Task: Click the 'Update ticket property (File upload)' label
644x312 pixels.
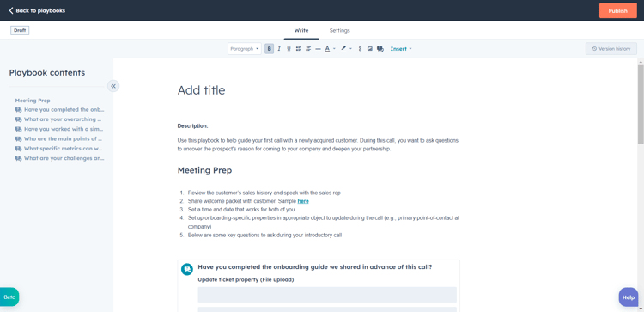Action: [x=246, y=280]
